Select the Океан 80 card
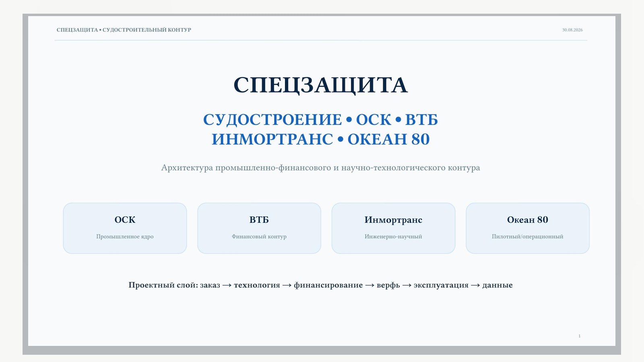 [528, 228]
